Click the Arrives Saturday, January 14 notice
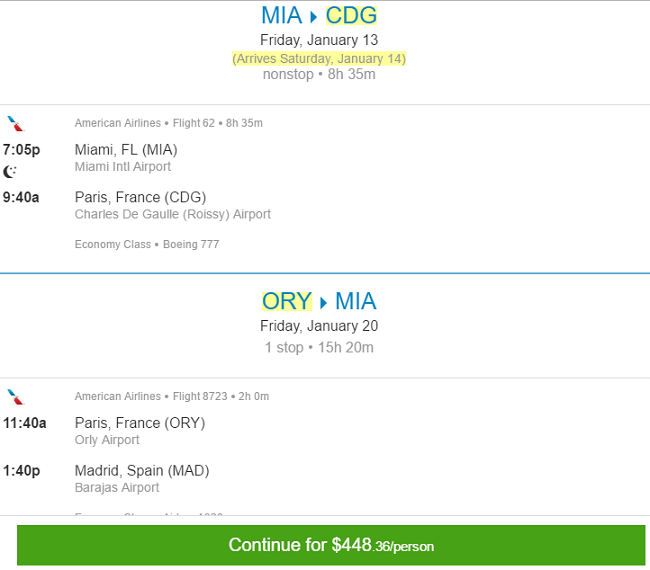 pos(319,59)
